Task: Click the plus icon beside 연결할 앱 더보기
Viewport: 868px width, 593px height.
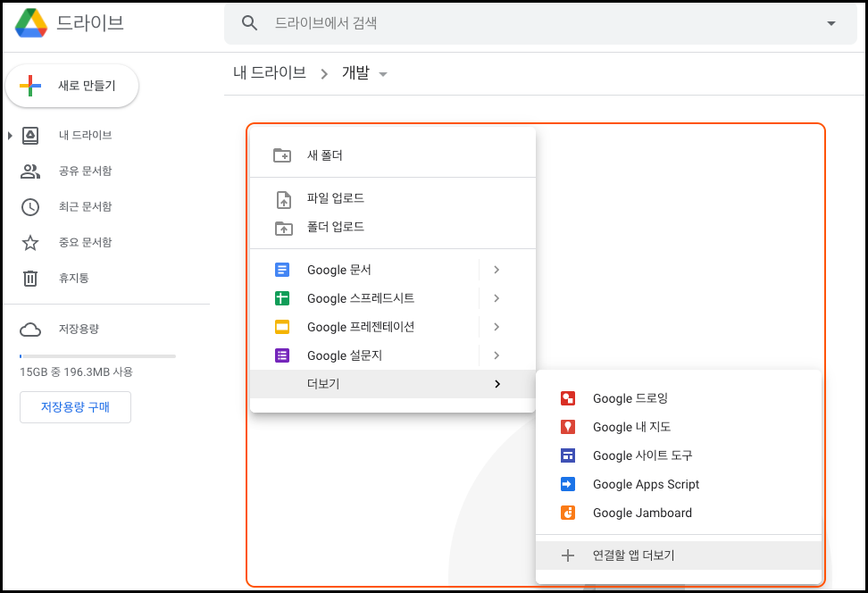Action: [x=568, y=555]
